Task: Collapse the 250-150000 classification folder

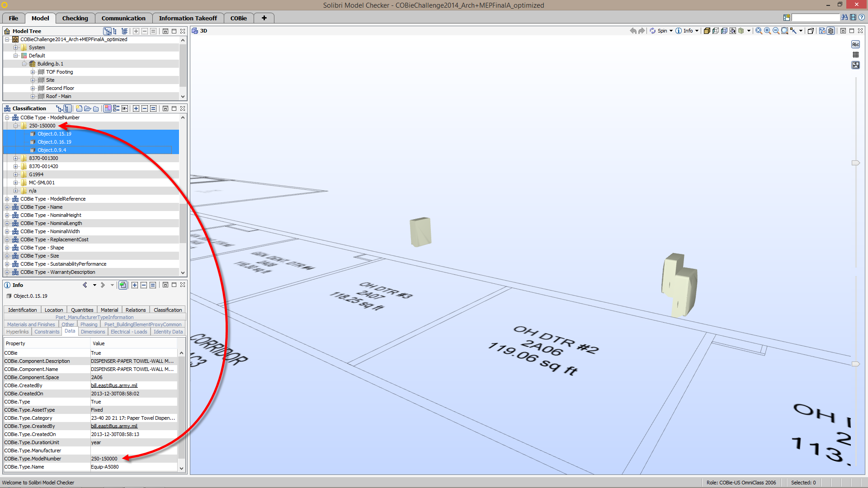Action: [x=16, y=126]
